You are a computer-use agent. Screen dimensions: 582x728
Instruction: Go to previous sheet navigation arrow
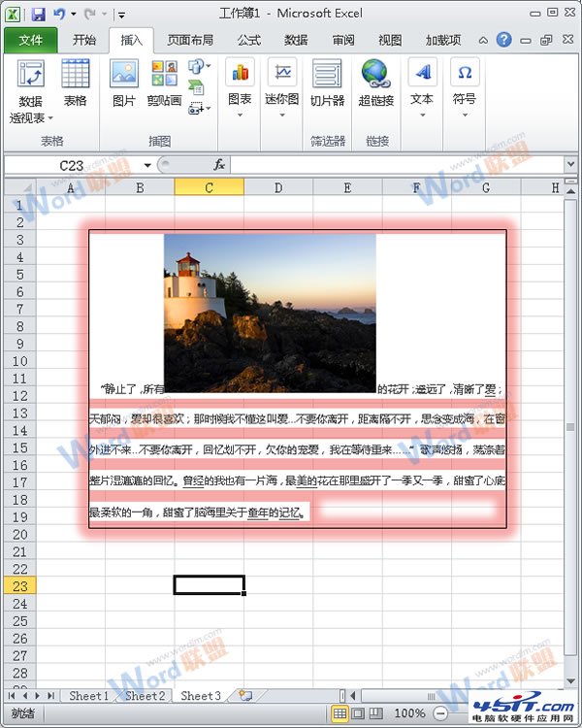[x=24, y=696]
